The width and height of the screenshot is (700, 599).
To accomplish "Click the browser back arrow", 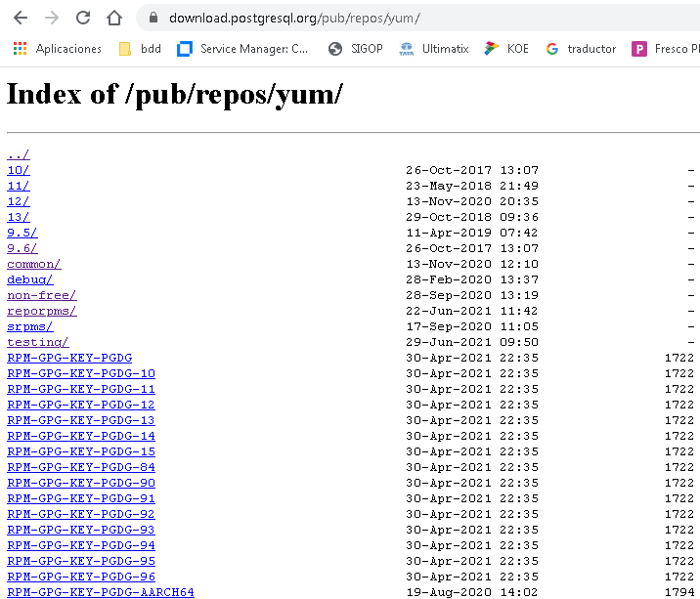I will pyautogui.click(x=21, y=18).
